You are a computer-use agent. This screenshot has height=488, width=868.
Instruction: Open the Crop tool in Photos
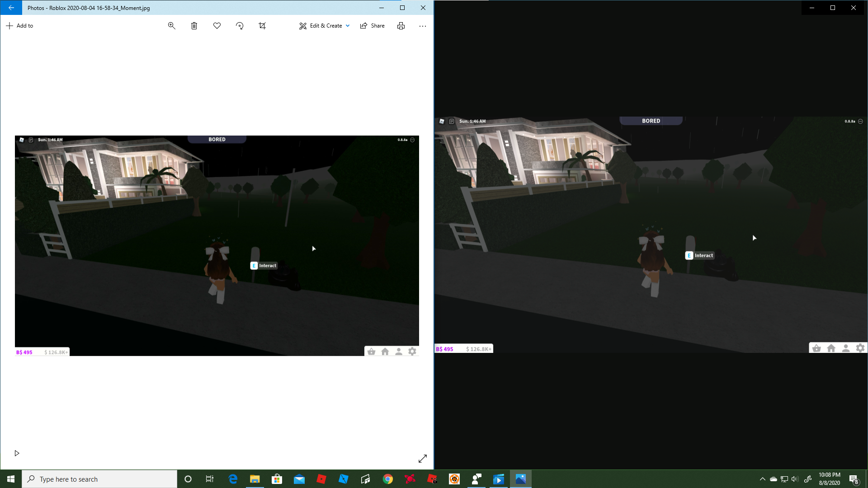click(262, 26)
